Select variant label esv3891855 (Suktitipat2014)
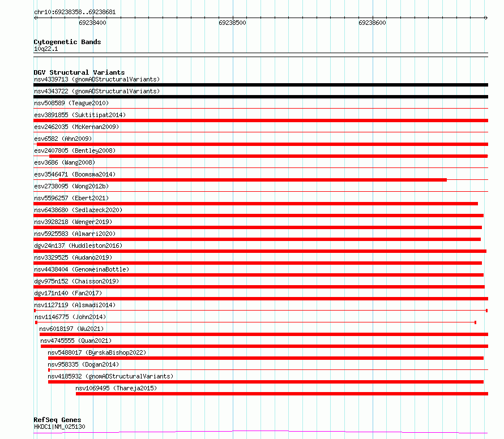504x439 pixels. tap(80, 115)
